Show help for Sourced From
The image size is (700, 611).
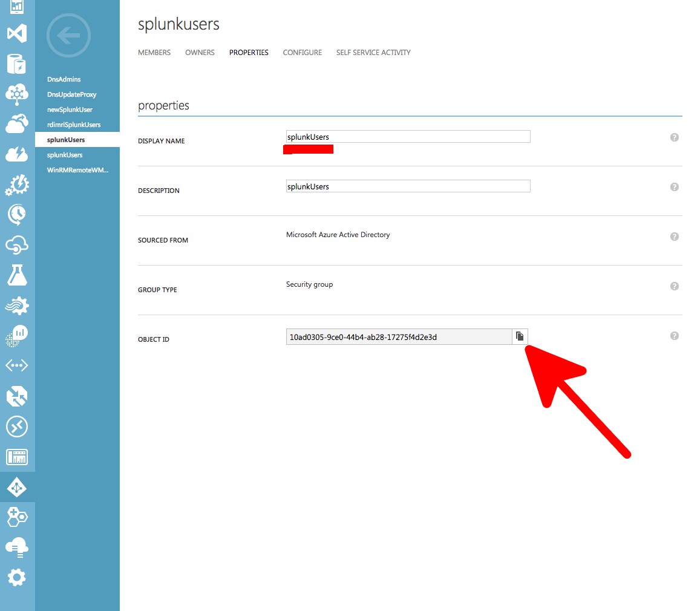[675, 237]
